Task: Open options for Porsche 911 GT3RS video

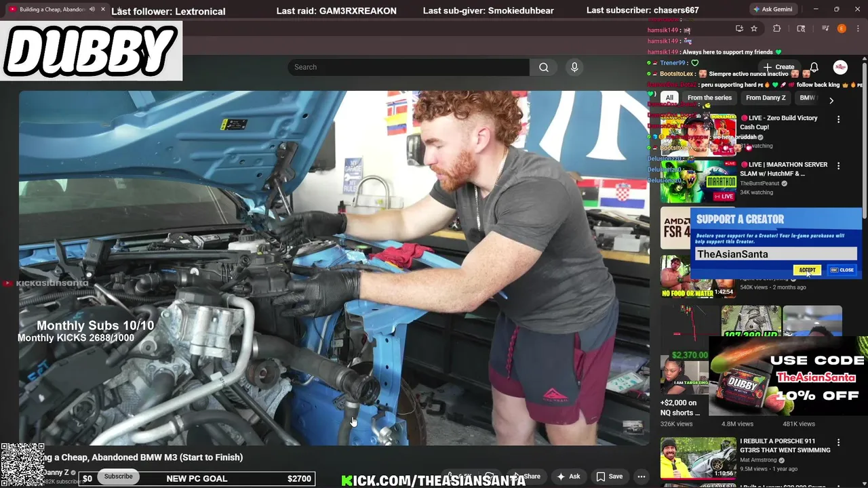Action: (x=838, y=443)
